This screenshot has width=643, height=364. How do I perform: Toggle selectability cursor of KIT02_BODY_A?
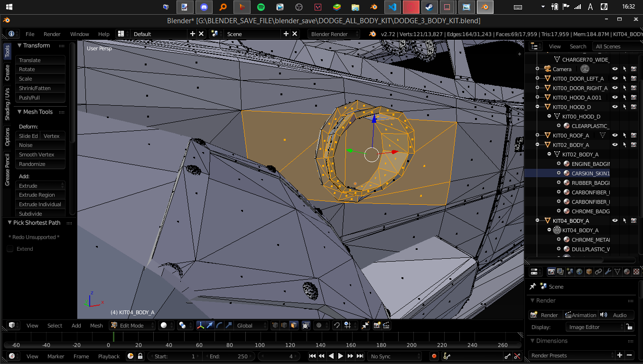(x=624, y=145)
